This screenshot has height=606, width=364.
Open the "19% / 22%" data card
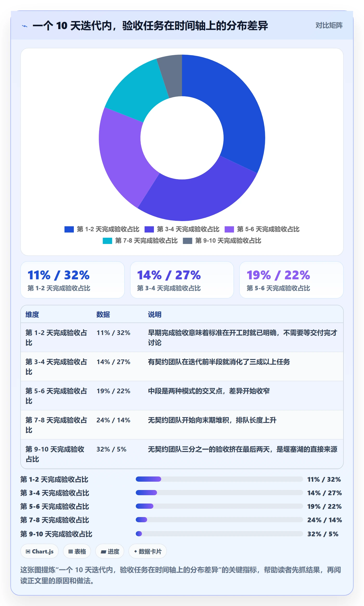[291, 280]
